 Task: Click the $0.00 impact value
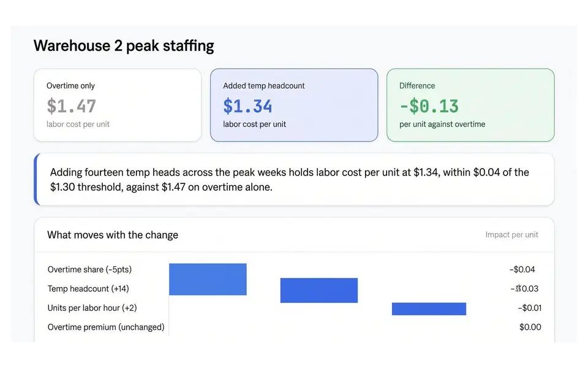click(x=530, y=327)
